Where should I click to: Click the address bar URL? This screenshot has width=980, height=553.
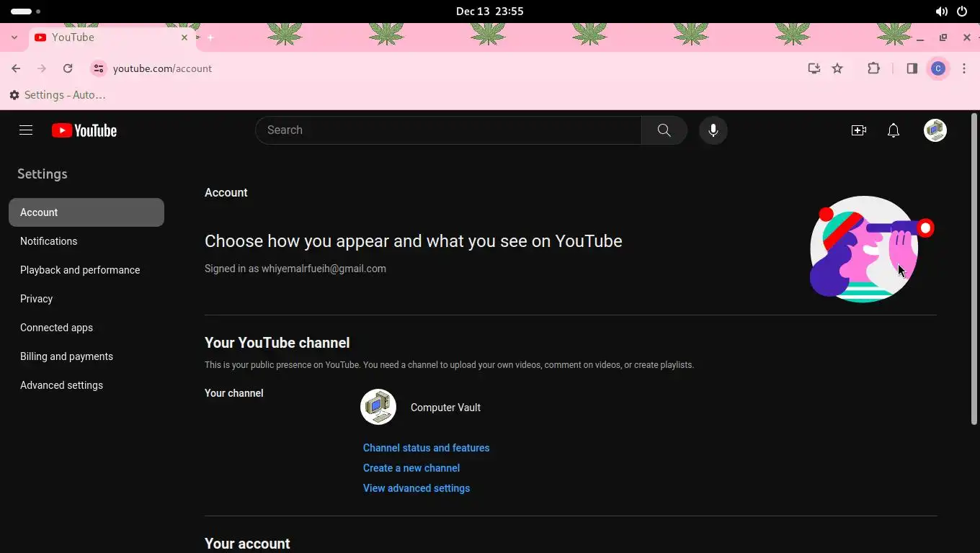point(163,68)
